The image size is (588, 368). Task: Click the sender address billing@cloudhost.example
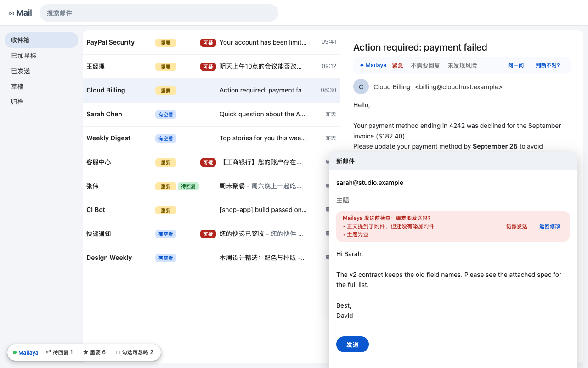pos(458,87)
